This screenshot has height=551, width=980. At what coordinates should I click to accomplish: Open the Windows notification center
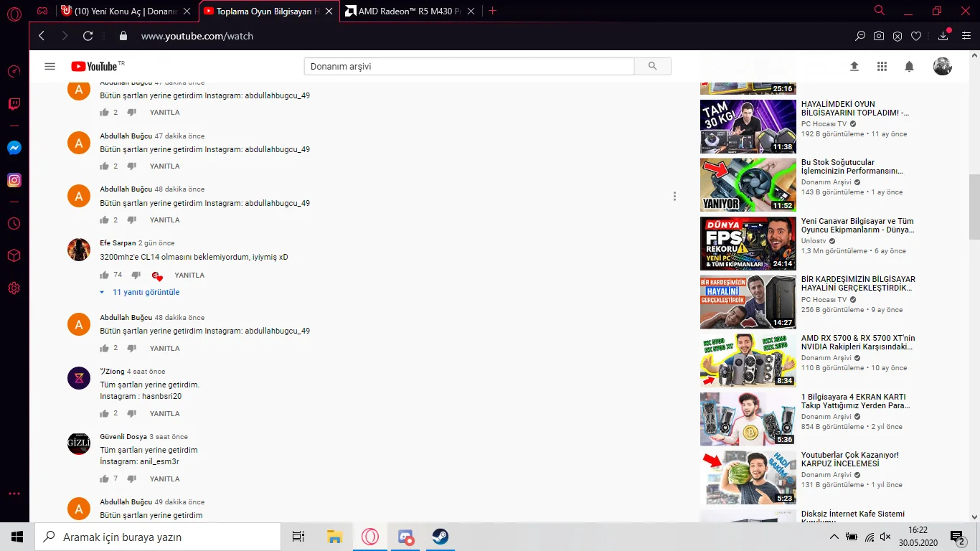click(x=958, y=537)
